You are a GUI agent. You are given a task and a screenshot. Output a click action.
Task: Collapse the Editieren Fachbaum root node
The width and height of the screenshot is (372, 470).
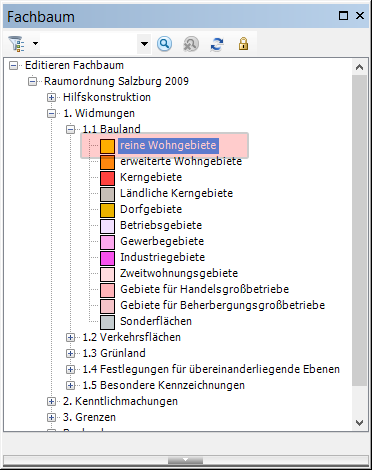click(x=13, y=65)
